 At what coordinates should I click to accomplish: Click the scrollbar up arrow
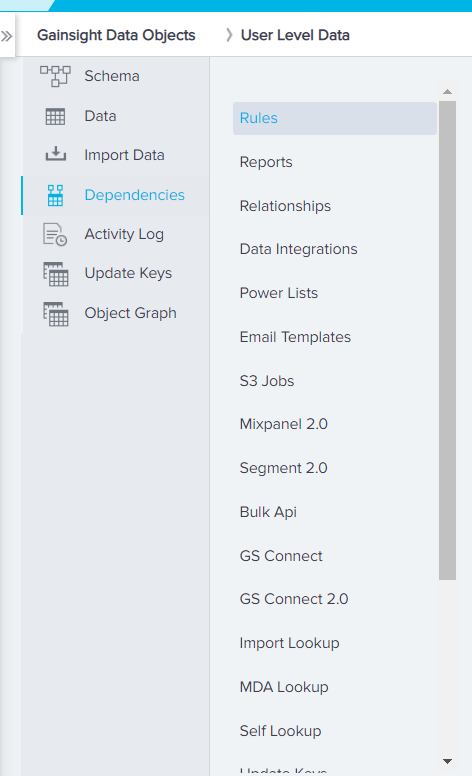point(447,92)
